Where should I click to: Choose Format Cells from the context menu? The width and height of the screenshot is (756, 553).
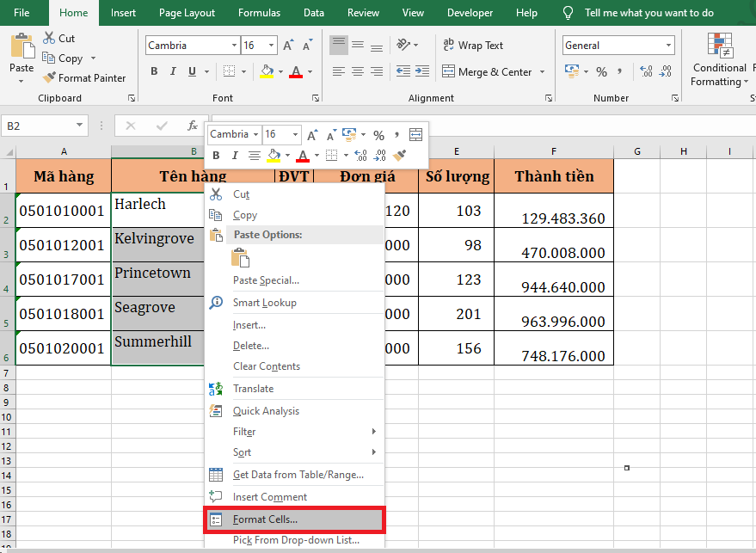pyautogui.click(x=265, y=519)
